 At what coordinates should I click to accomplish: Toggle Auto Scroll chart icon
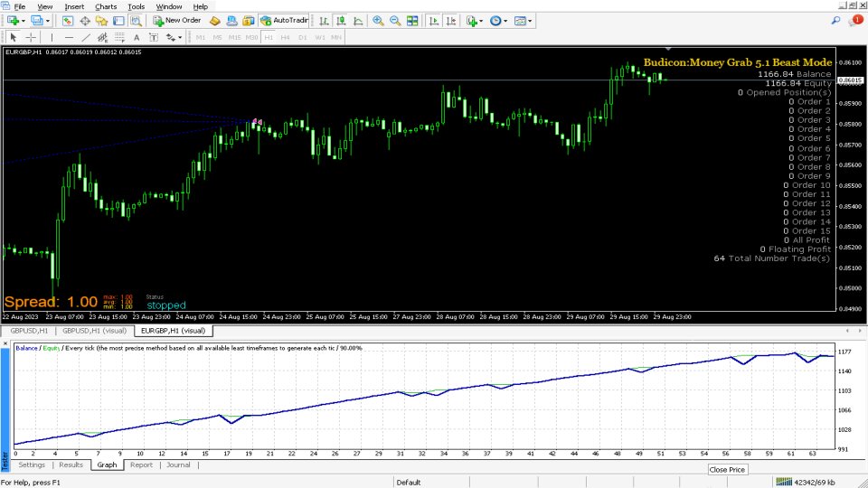point(434,21)
